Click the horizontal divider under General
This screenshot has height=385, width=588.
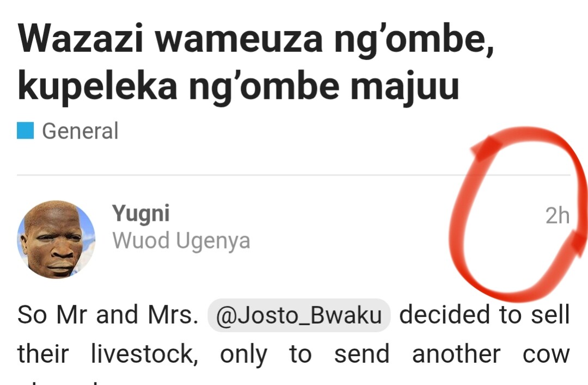[293, 175]
